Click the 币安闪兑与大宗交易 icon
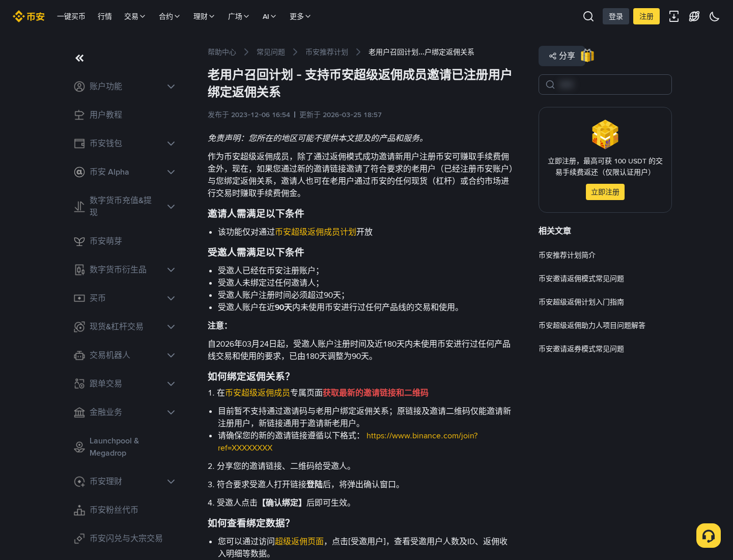The height and width of the screenshot is (560, 733). pos(79,539)
